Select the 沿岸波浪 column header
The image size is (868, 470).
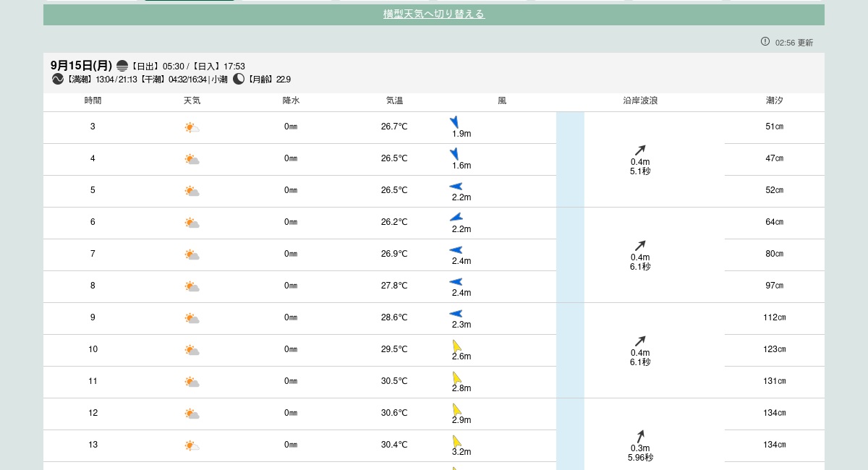pyautogui.click(x=640, y=101)
